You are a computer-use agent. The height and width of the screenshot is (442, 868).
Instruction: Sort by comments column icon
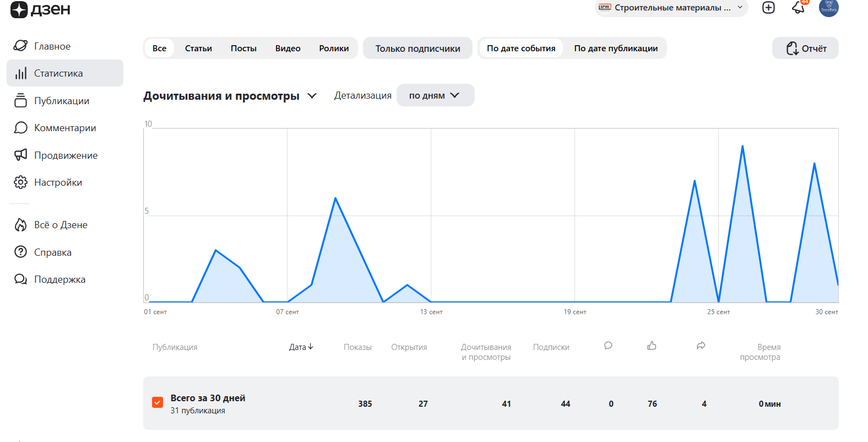pyautogui.click(x=608, y=346)
